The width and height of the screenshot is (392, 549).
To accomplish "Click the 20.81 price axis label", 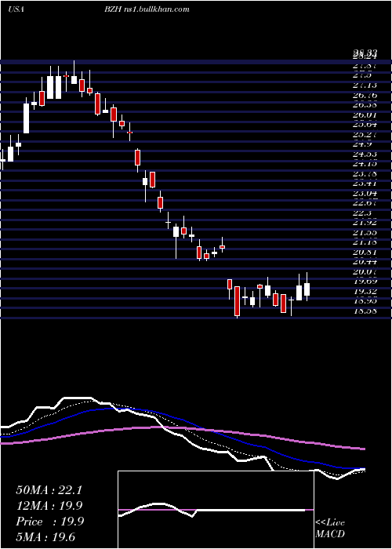I will [365, 252].
